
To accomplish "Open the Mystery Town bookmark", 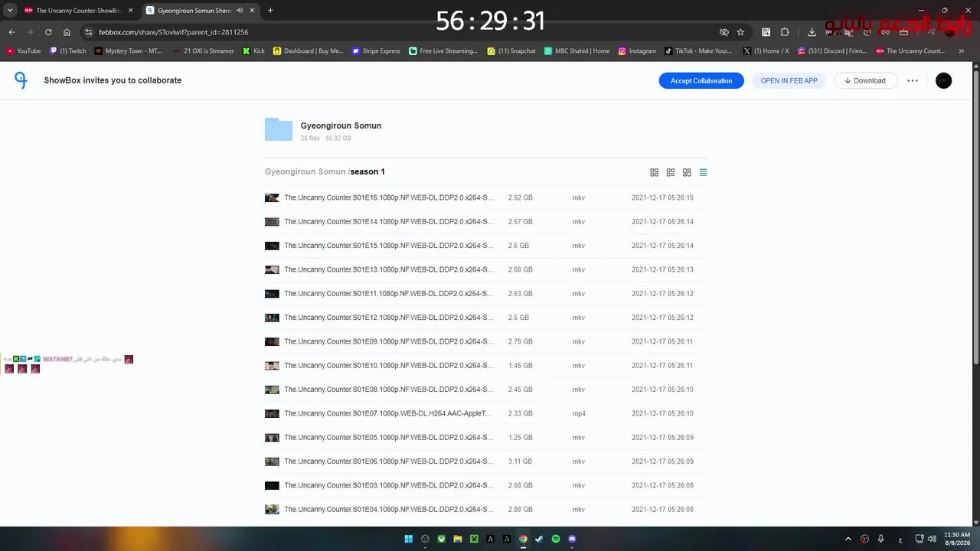I will point(129,51).
